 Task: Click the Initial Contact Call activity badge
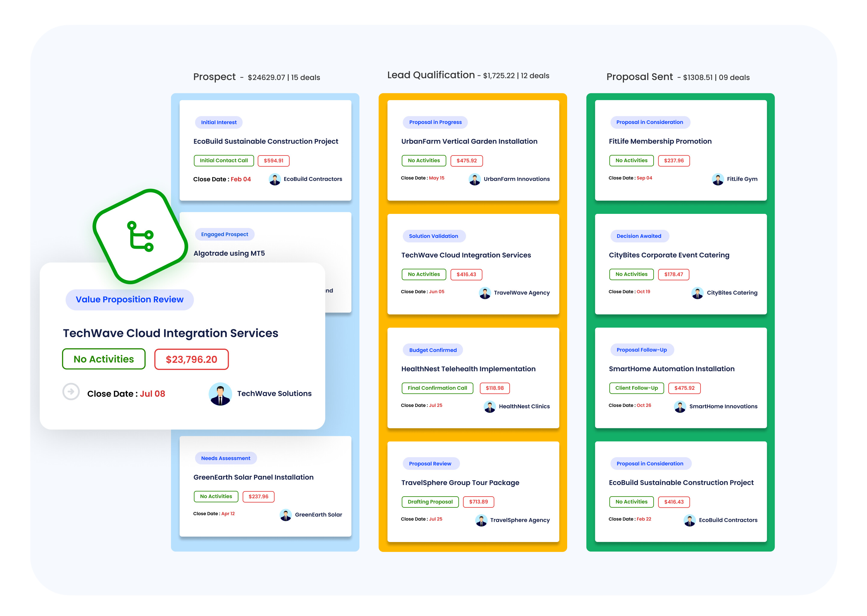point(224,160)
